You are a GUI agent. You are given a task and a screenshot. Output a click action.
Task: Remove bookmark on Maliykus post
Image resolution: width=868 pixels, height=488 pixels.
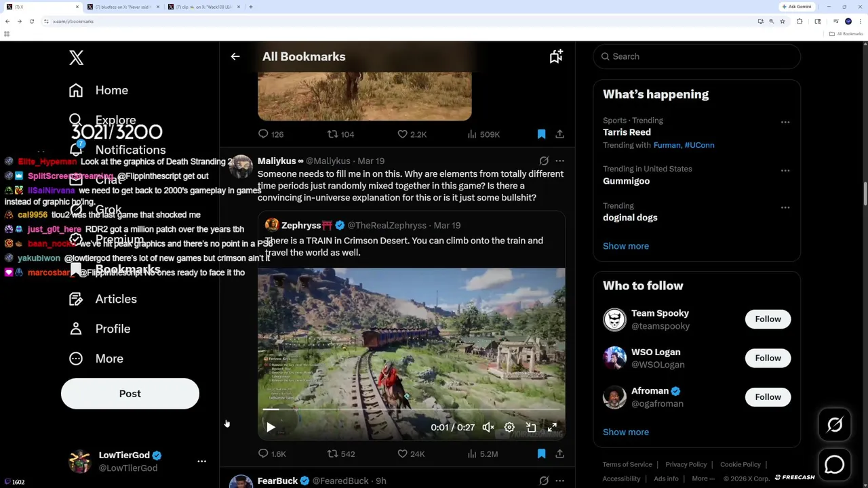click(541, 453)
